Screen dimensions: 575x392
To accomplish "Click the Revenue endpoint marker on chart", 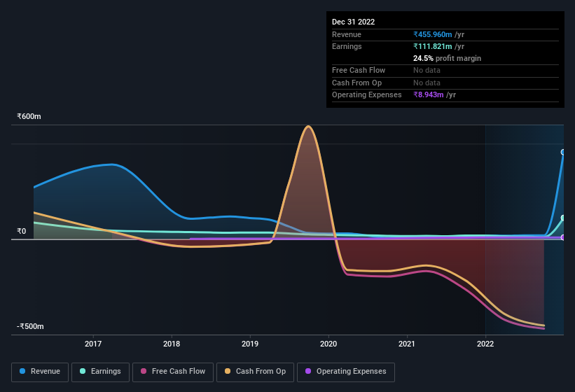I will click(x=563, y=152).
